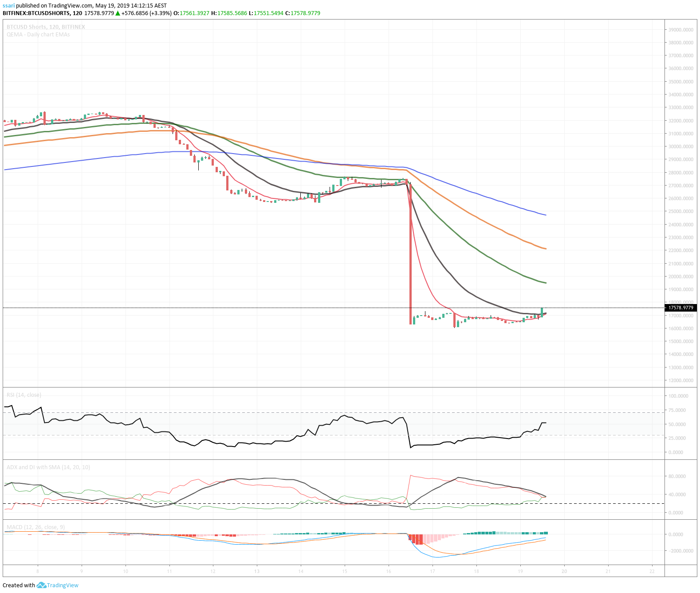Image resolution: width=700 pixels, height=593 pixels.
Task: Click the green up-triangle change indicator
Action: click(x=118, y=13)
